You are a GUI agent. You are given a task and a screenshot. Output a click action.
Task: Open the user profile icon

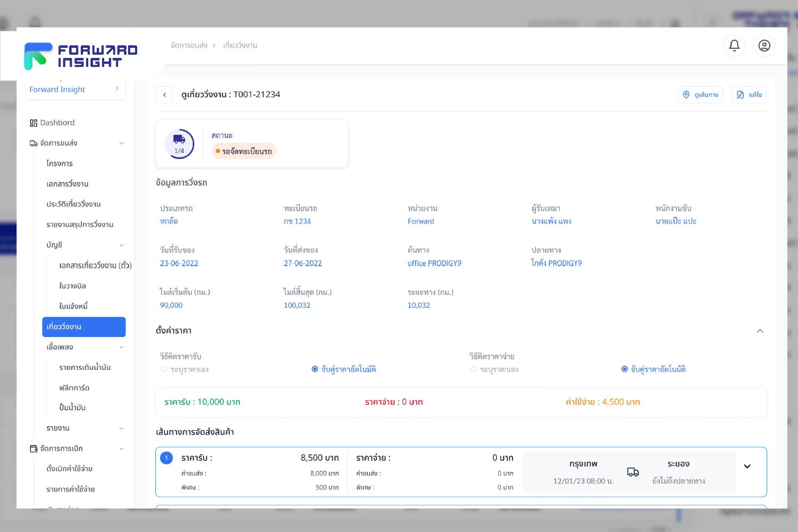click(764, 46)
